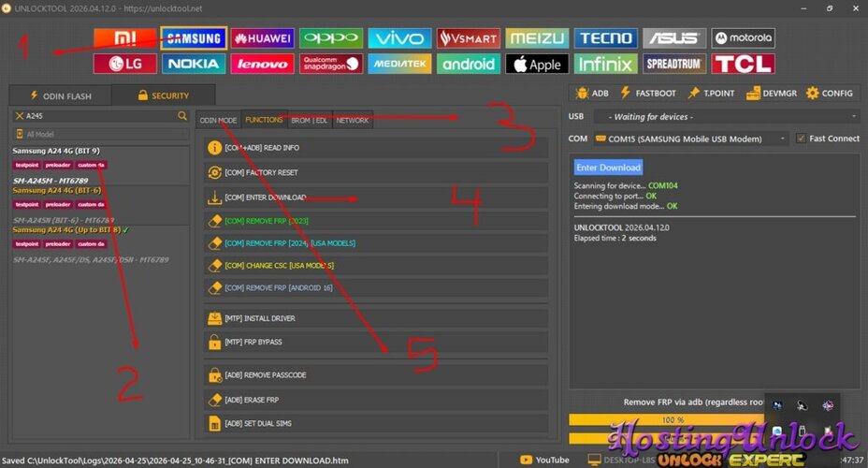
Task: Open the Spreadtrum chipset section
Action: click(674, 64)
